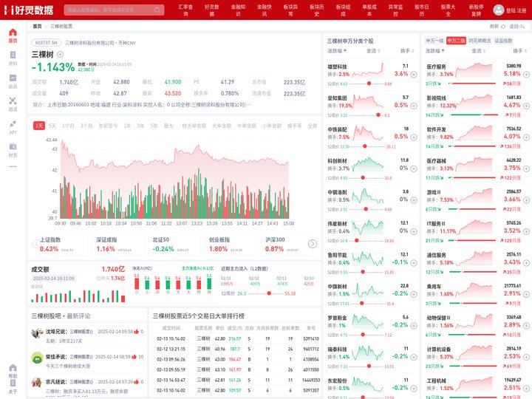Select the 1年 chart range
The width and height of the screenshot is (532, 399).
[127, 126]
